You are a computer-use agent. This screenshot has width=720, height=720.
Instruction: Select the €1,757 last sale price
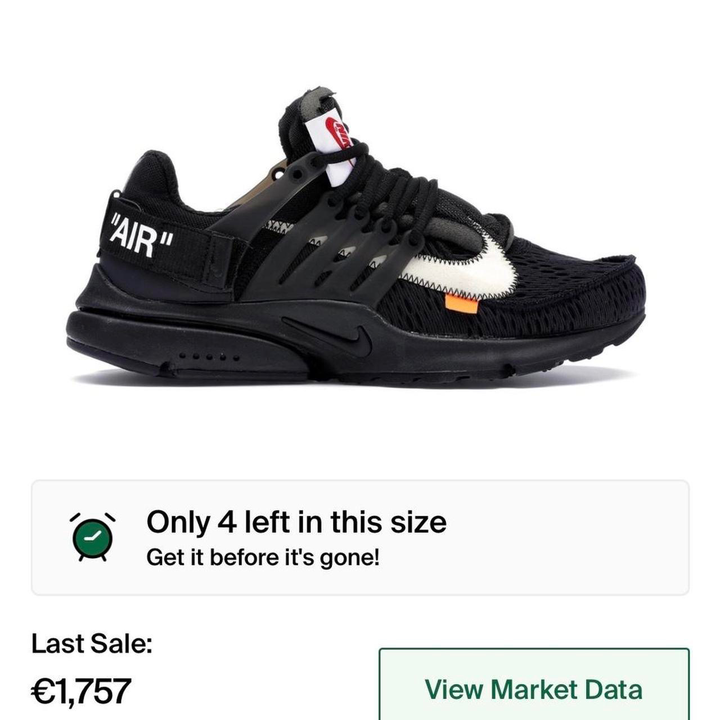81,691
